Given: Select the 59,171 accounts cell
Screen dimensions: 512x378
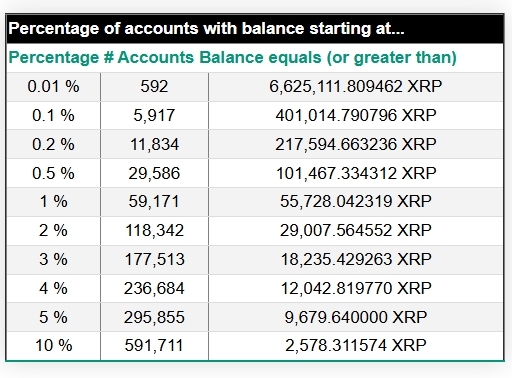Looking at the screenshot, I should coord(154,202).
